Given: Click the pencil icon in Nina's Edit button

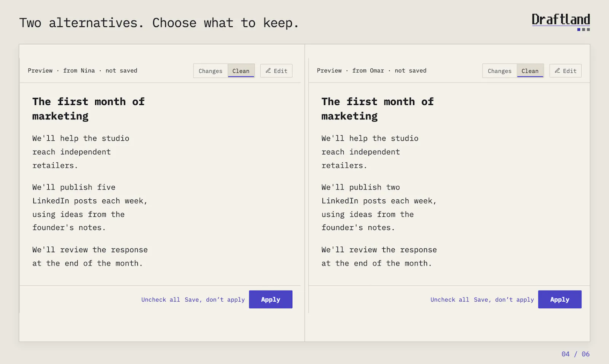Looking at the screenshot, I should click(x=268, y=71).
